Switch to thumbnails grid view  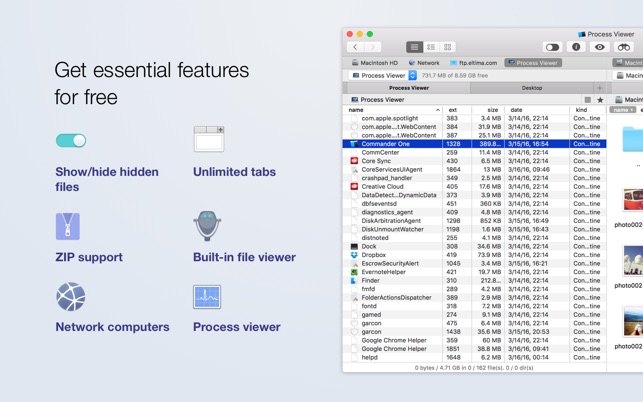[x=448, y=47]
